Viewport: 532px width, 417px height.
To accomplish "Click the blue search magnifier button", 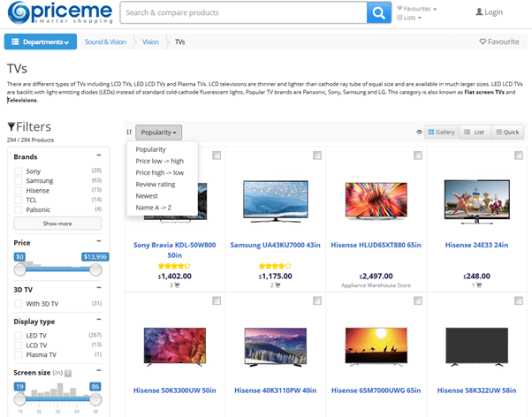I will (x=378, y=13).
